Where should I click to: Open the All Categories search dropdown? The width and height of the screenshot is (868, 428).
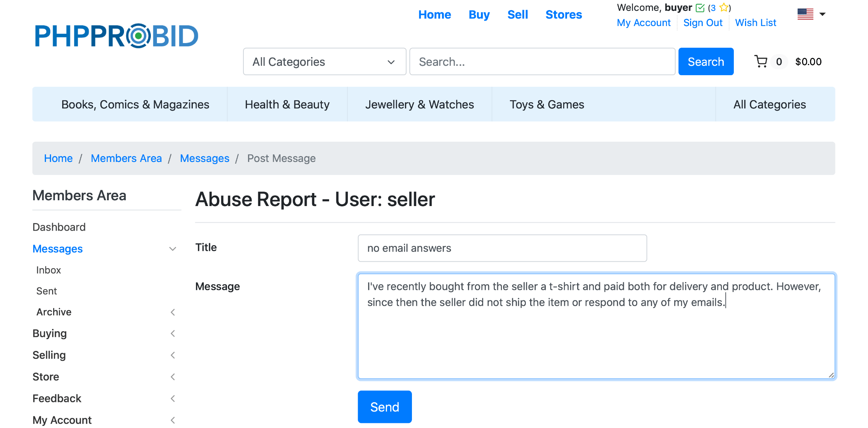click(324, 62)
